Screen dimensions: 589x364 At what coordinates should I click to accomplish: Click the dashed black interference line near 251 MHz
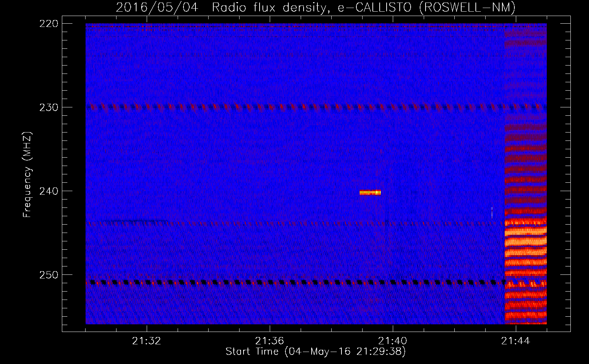coord(296,282)
